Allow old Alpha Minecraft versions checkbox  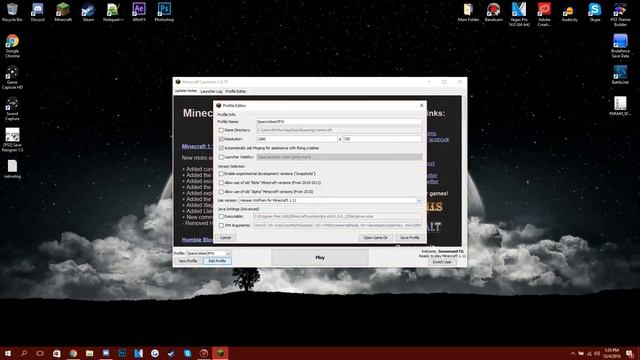(x=221, y=192)
